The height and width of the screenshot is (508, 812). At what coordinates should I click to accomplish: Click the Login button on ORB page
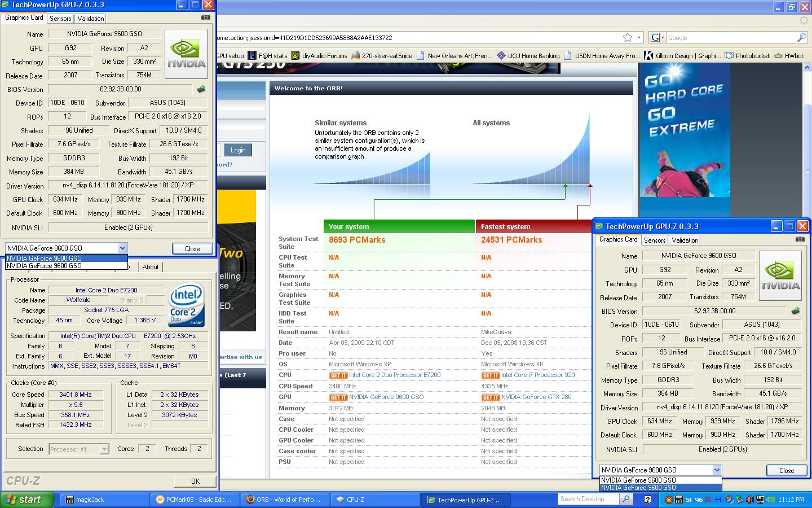point(238,150)
